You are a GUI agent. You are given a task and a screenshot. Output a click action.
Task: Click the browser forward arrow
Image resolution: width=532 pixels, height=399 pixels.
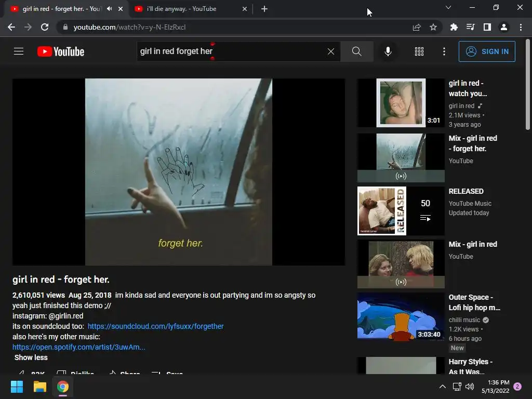(28, 27)
